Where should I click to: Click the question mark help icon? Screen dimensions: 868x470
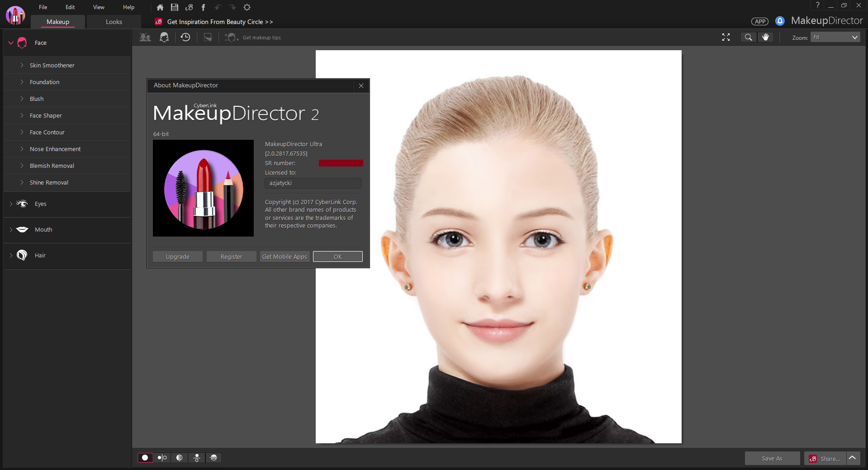click(818, 5)
